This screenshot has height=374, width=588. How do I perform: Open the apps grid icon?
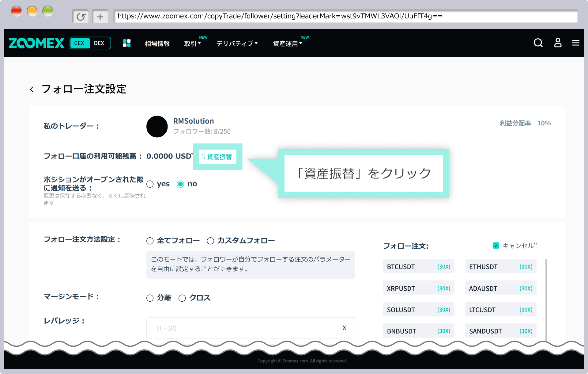(127, 43)
